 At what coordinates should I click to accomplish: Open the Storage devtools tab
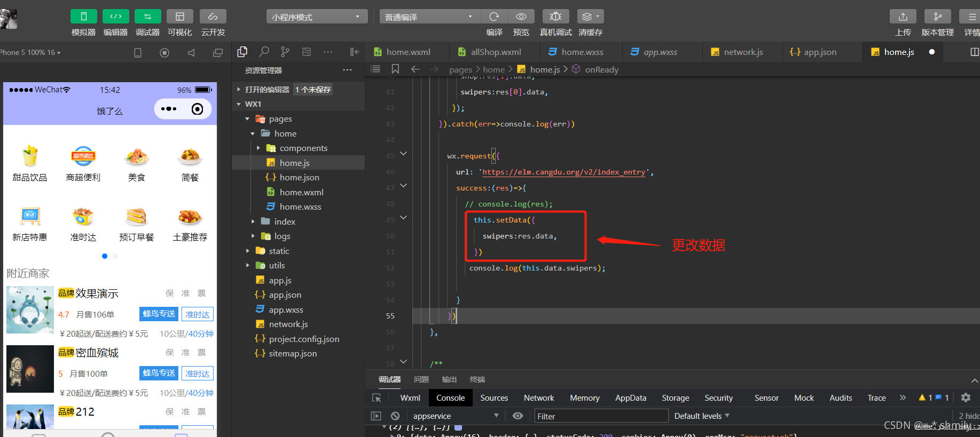(676, 398)
